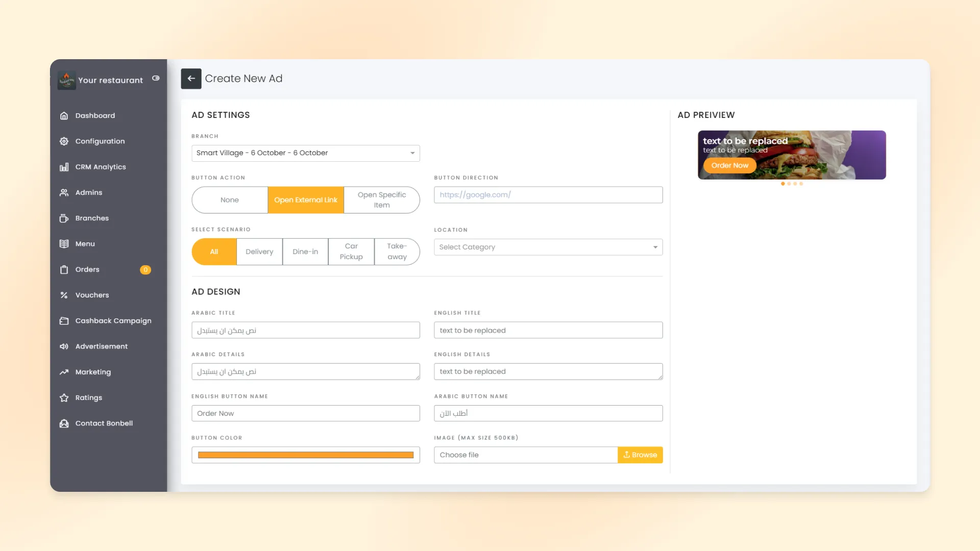Click the Configuration gear icon
Screen dimensions: 980x551
[64, 141]
